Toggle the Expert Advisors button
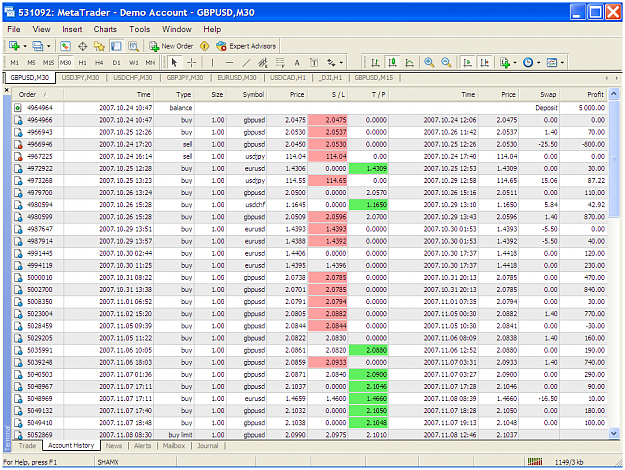 (x=246, y=46)
